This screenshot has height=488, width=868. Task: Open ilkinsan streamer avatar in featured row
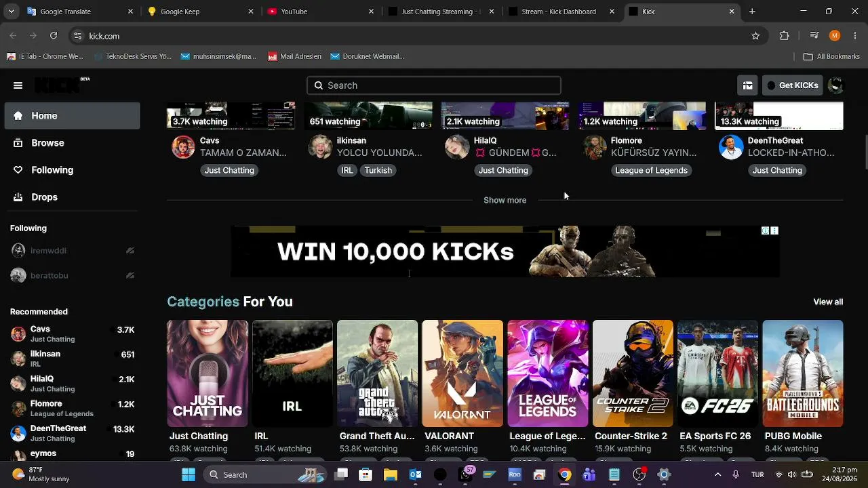pyautogui.click(x=320, y=147)
